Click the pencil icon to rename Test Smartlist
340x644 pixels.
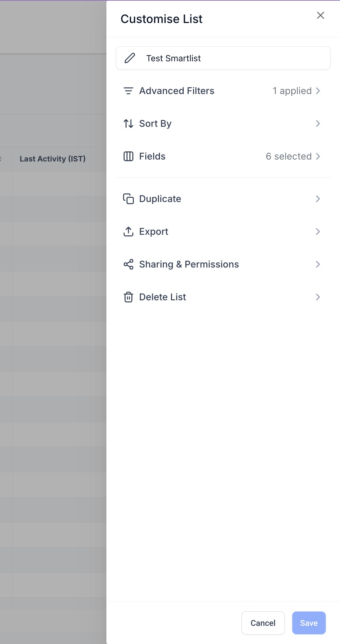point(129,58)
